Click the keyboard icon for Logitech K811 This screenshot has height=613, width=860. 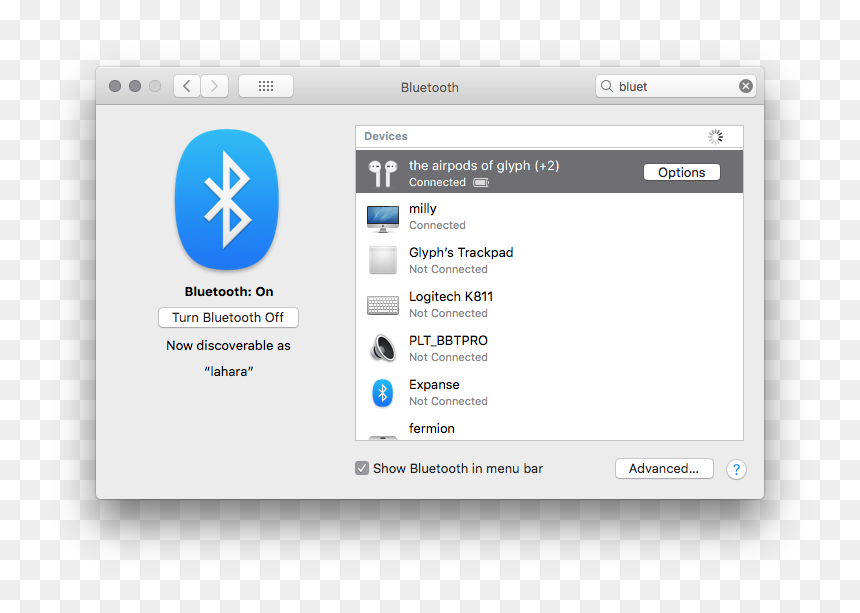point(383,305)
